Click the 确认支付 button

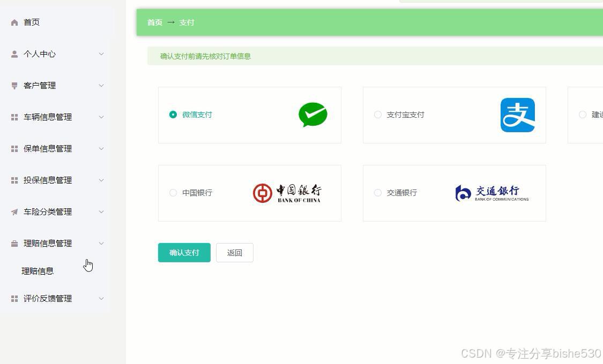tap(184, 253)
